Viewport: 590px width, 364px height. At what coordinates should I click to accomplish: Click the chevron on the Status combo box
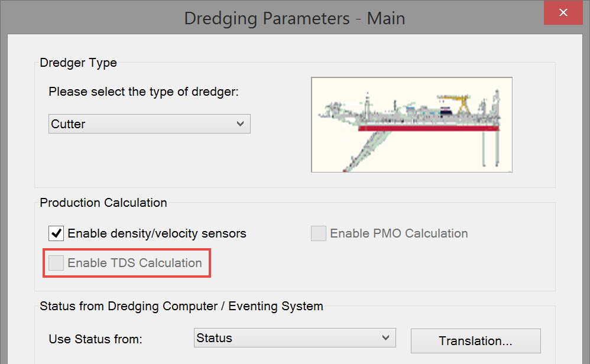coord(386,338)
